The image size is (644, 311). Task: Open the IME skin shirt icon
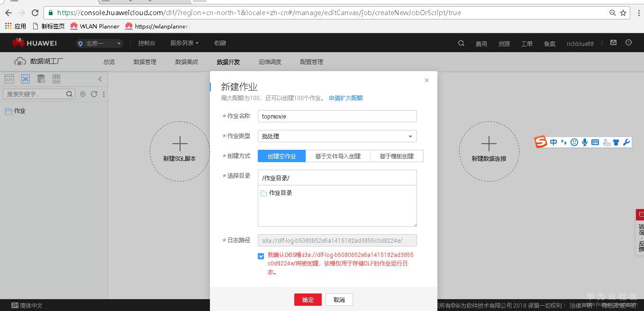click(x=616, y=142)
